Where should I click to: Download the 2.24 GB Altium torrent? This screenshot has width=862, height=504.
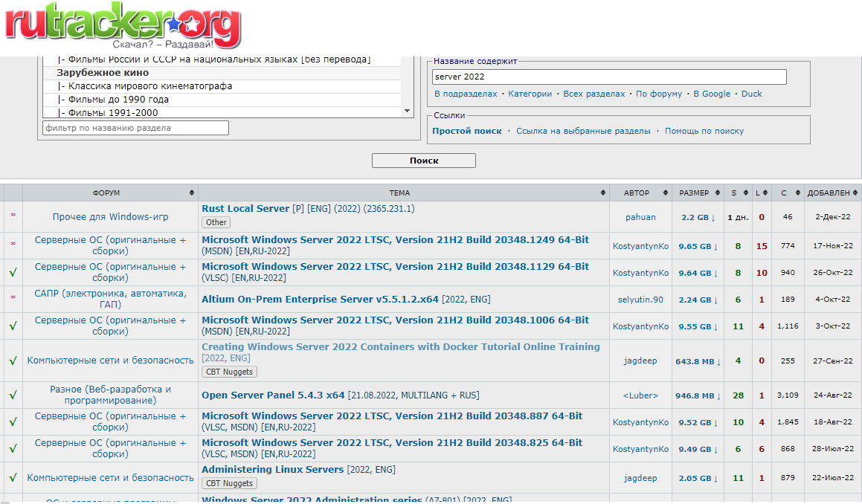tap(698, 300)
